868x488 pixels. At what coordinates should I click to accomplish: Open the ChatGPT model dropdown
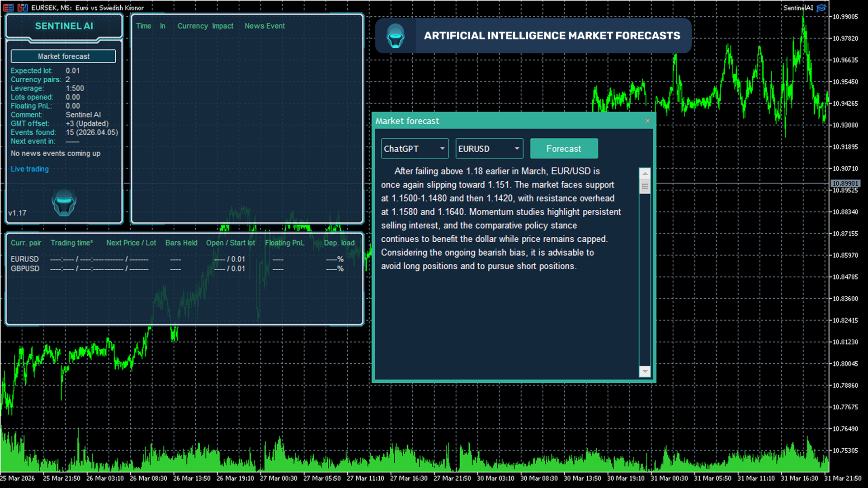tap(414, 148)
